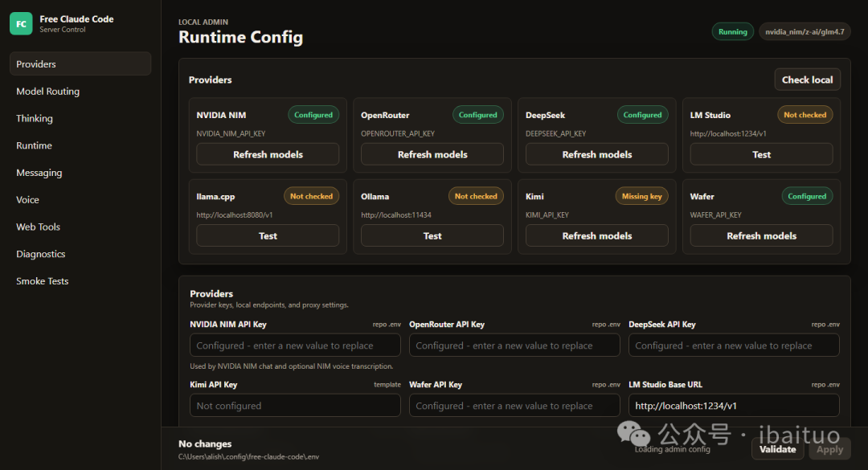Click the OPENROUTER_API_KEY text
Screen dimensions: 868x470
coord(398,133)
